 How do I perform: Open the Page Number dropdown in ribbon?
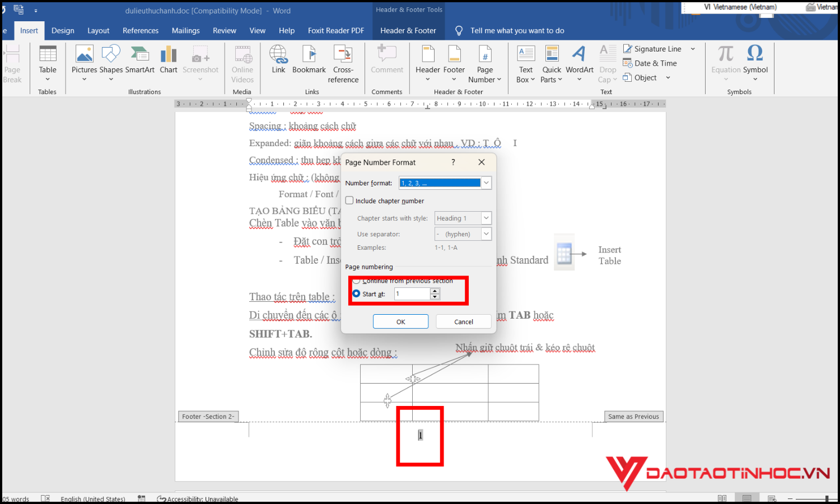(485, 74)
